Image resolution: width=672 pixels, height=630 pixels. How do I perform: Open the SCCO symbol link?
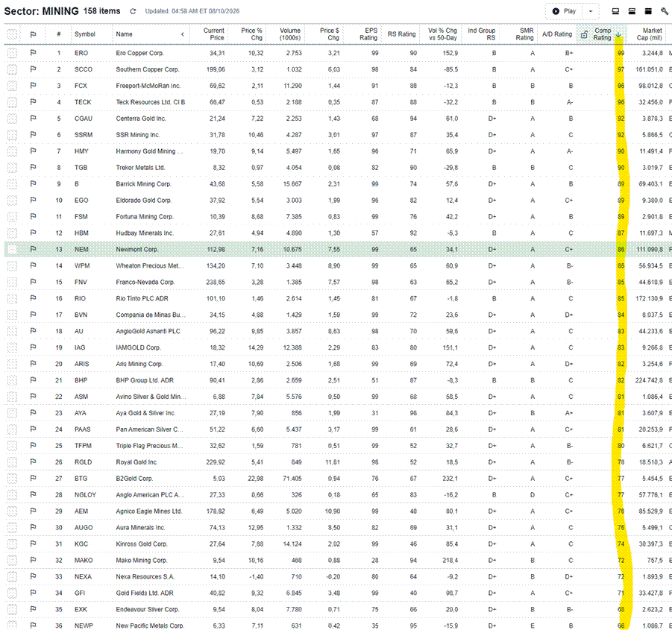(x=83, y=69)
